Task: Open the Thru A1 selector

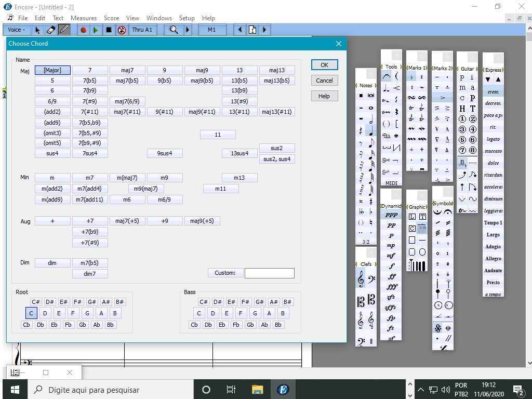Action: click(142, 30)
